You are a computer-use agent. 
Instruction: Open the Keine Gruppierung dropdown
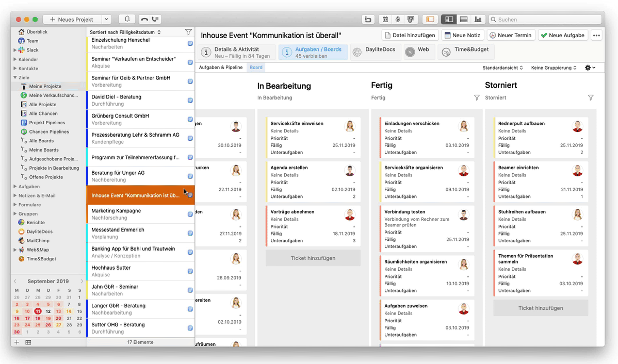[x=554, y=68]
